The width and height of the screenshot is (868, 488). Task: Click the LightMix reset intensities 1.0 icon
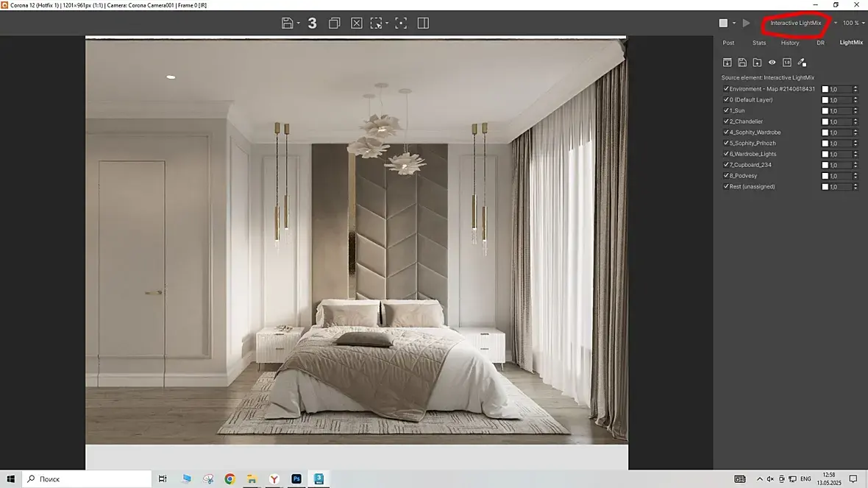tap(787, 63)
